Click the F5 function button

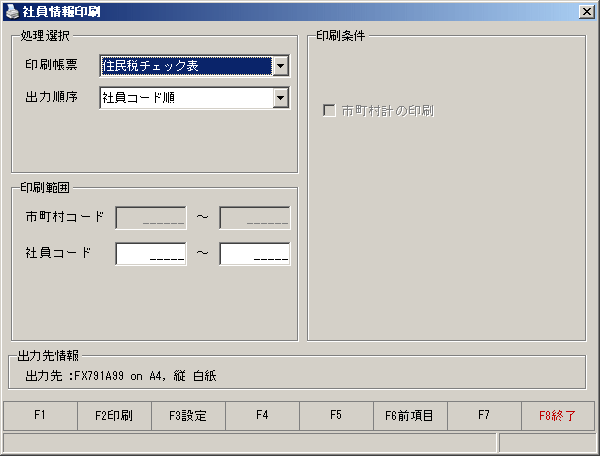click(x=336, y=415)
